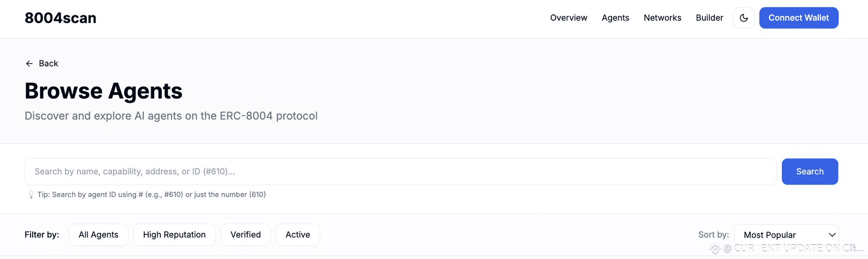Click the 8004scan logo
This screenshot has height=259, width=868.
point(60,18)
